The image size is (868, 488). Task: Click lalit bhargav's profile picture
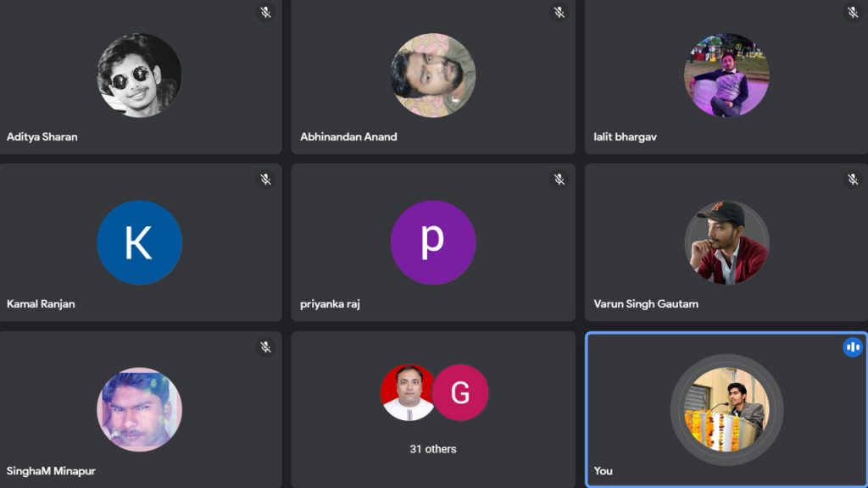[726, 75]
